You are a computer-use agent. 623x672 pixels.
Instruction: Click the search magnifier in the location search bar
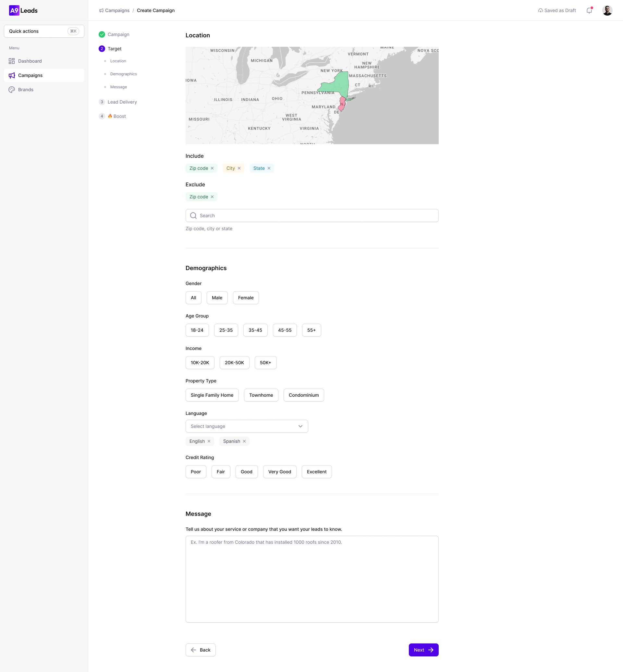click(193, 215)
